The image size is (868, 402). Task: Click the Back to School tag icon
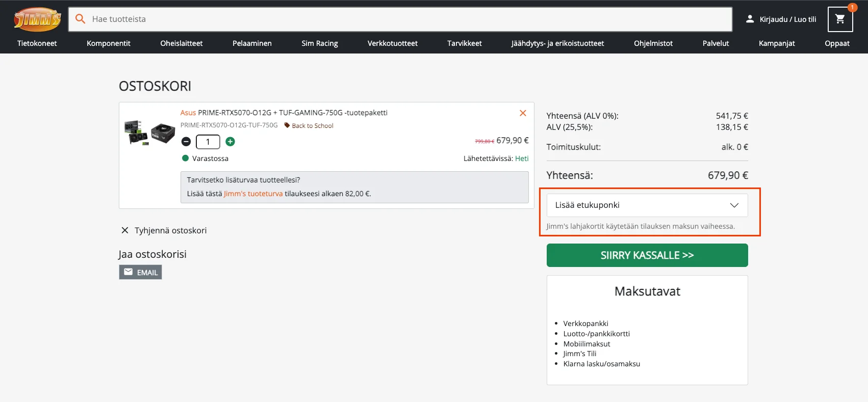pyautogui.click(x=287, y=125)
